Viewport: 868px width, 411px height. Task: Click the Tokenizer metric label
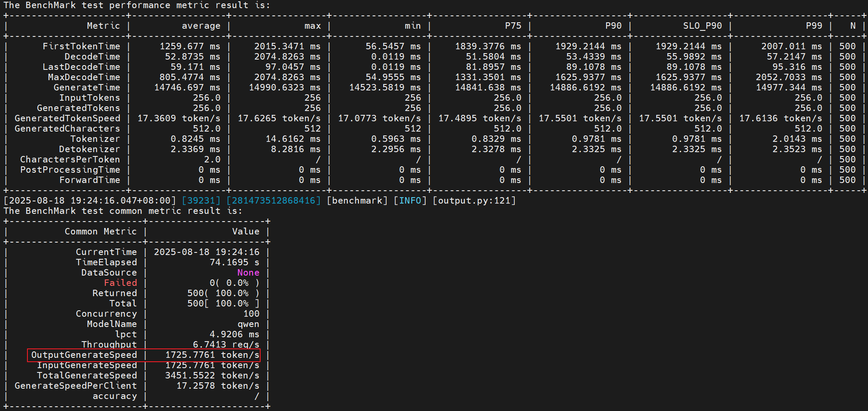[x=95, y=139]
